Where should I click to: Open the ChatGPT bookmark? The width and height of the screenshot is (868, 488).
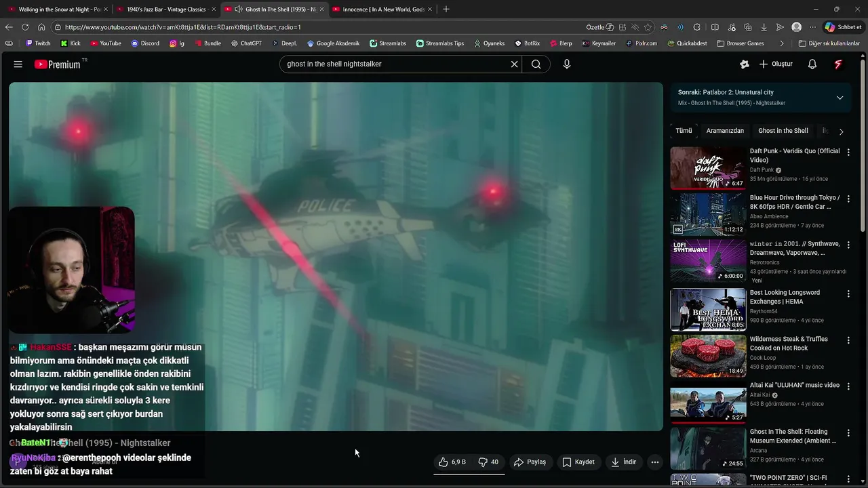(x=245, y=43)
